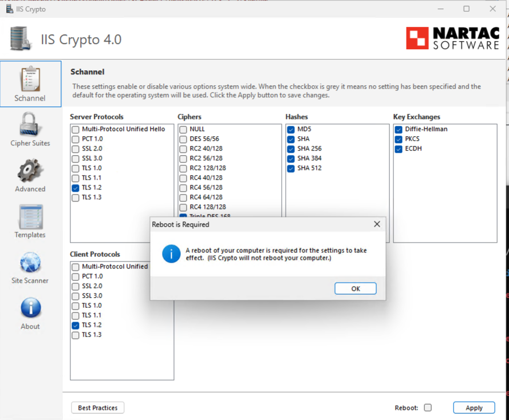Open the Templates icon in sidebar
Screen dimensions: 509x420
tap(30, 217)
